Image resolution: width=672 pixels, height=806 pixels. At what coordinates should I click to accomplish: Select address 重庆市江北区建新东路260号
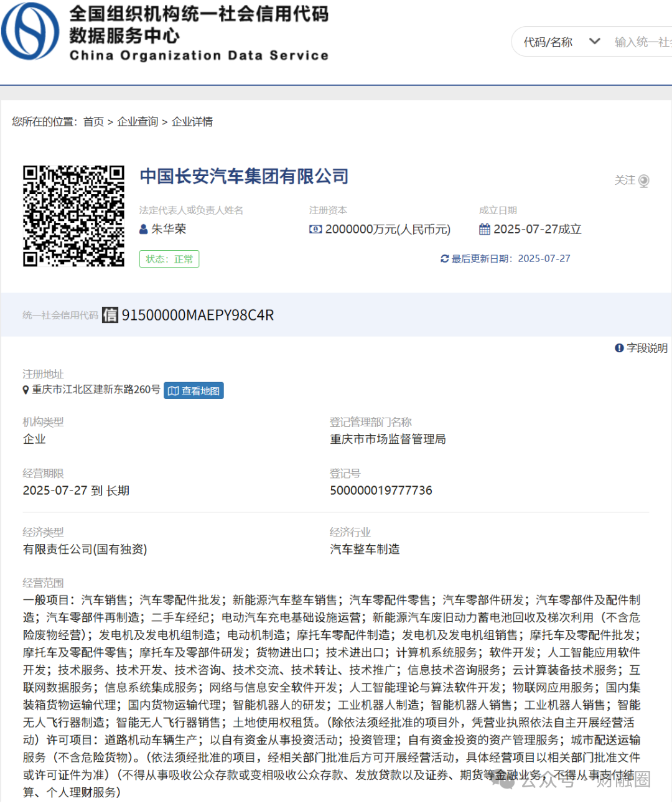pos(96,390)
